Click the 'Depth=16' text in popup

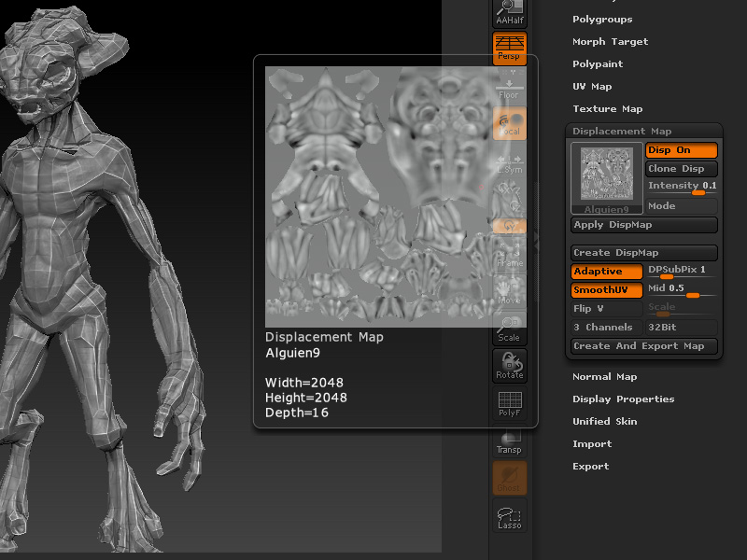296,413
